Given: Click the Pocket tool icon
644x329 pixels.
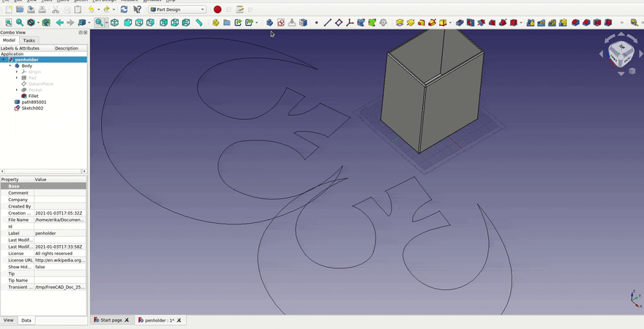Looking at the screenshot, I should 460,23.
